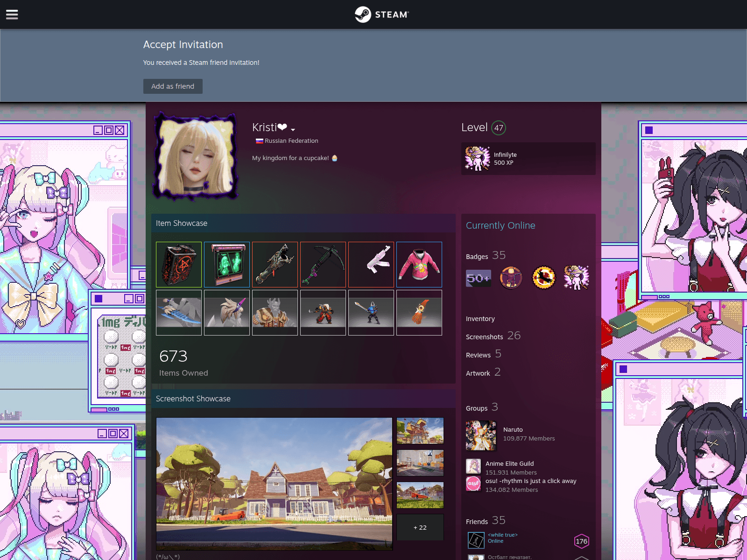
Task: Open the Groups 3 link
Action: pos(482,407)
